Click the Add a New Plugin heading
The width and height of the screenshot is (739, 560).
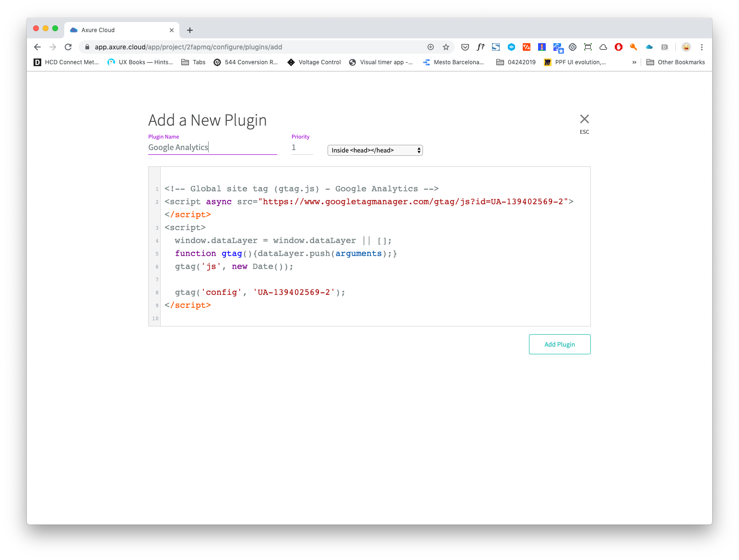(x=207, y=120)
